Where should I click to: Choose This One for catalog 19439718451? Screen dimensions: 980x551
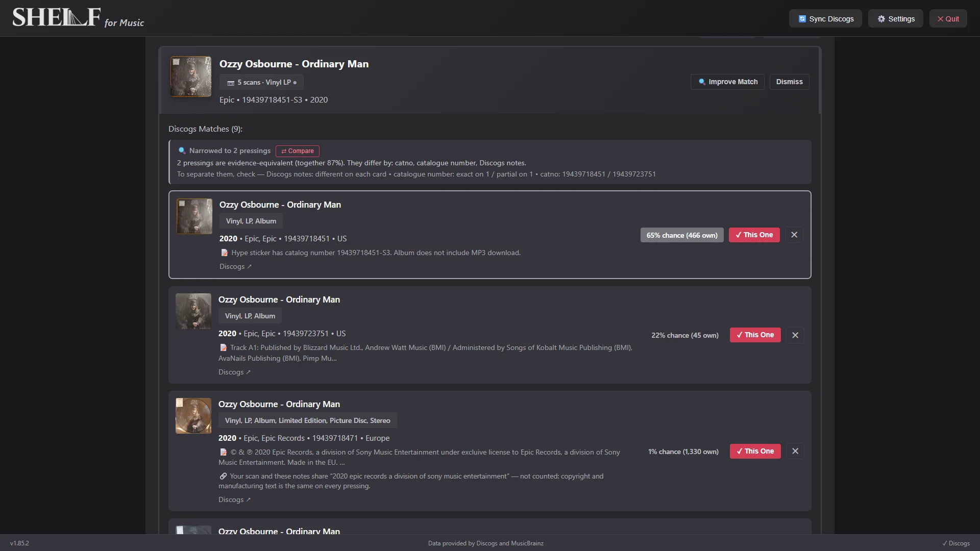754,235
